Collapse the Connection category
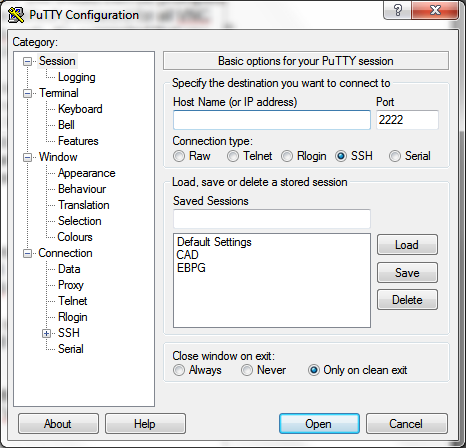This screenshot has height=448, width=467. click(x=27, y=253)
